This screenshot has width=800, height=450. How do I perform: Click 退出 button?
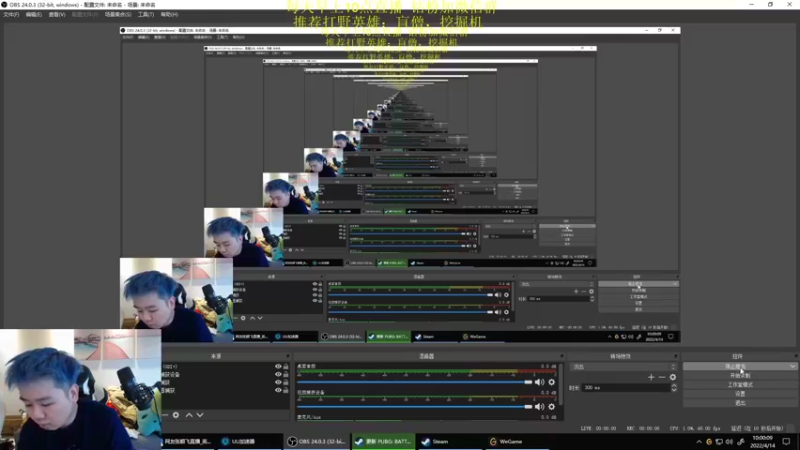740,403
